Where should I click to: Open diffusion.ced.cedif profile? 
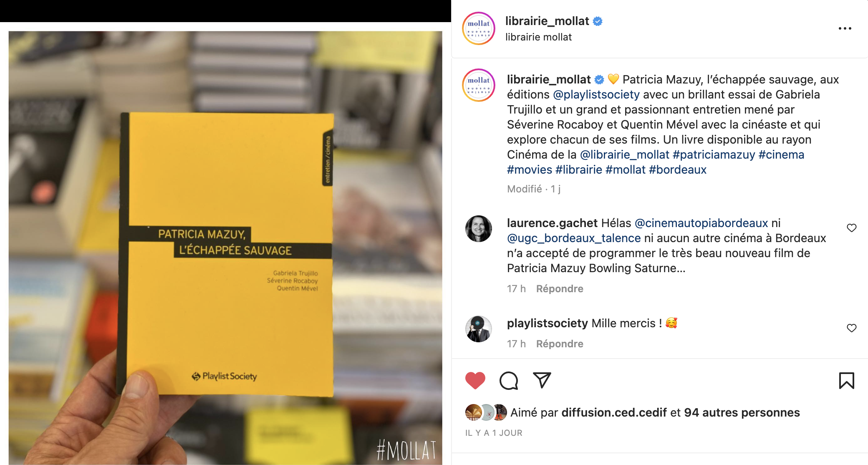(x=614, y=413)
